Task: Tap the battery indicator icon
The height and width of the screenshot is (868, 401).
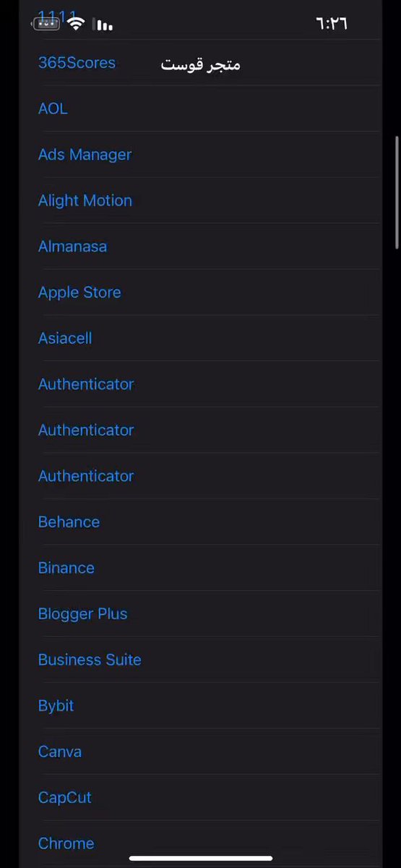Action: point(46,24)
